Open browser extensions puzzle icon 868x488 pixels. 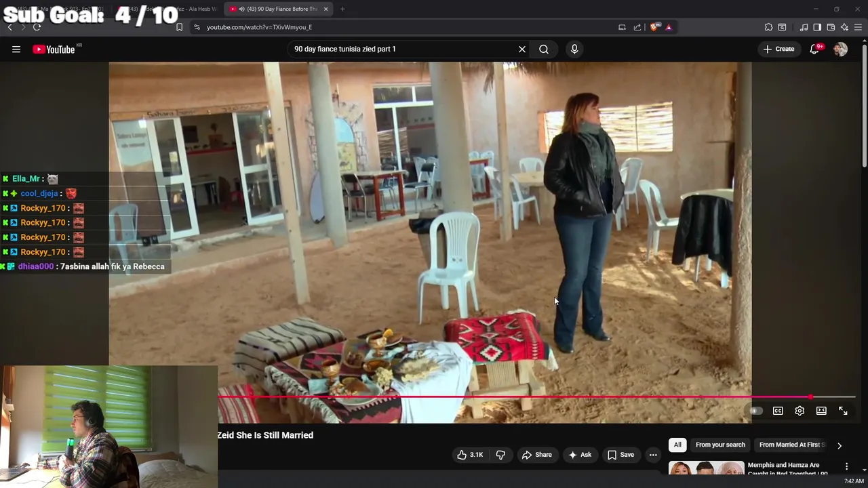tap(768, 27)
